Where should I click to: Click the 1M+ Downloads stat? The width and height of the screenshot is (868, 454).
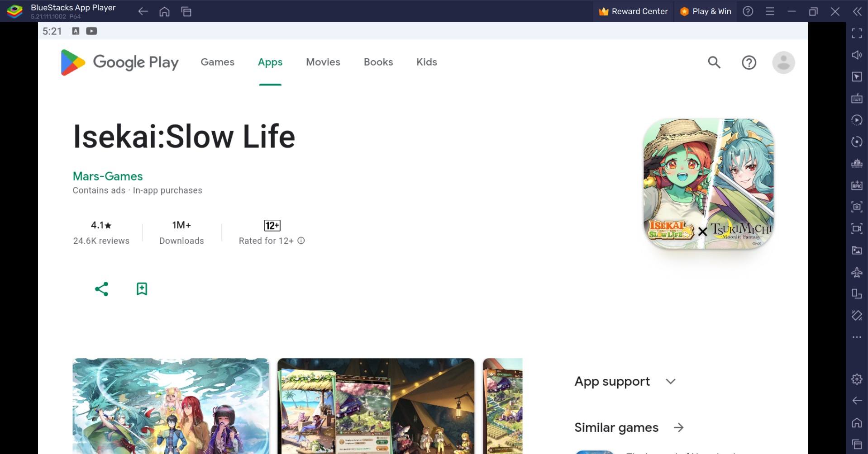(181, 233)
